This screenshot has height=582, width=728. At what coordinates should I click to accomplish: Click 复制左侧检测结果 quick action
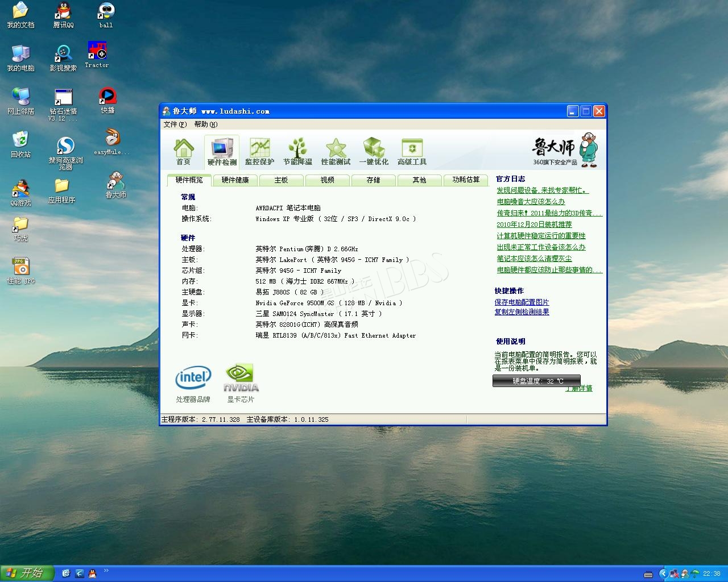[522, 312]
